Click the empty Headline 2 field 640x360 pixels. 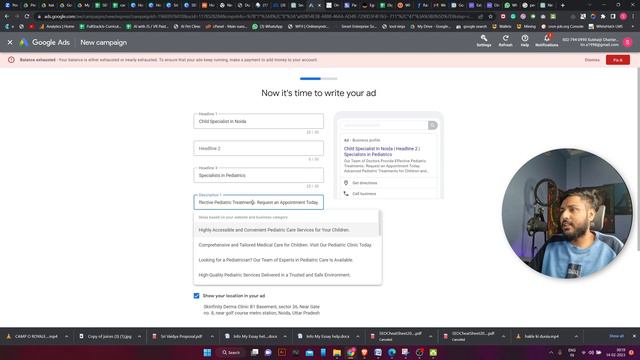(x=258, y=148)
